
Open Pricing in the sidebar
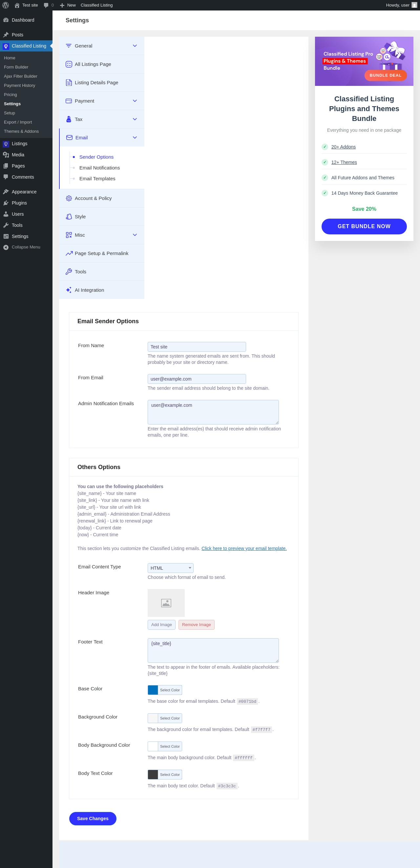pyautogui.click(x=10, y=95)
